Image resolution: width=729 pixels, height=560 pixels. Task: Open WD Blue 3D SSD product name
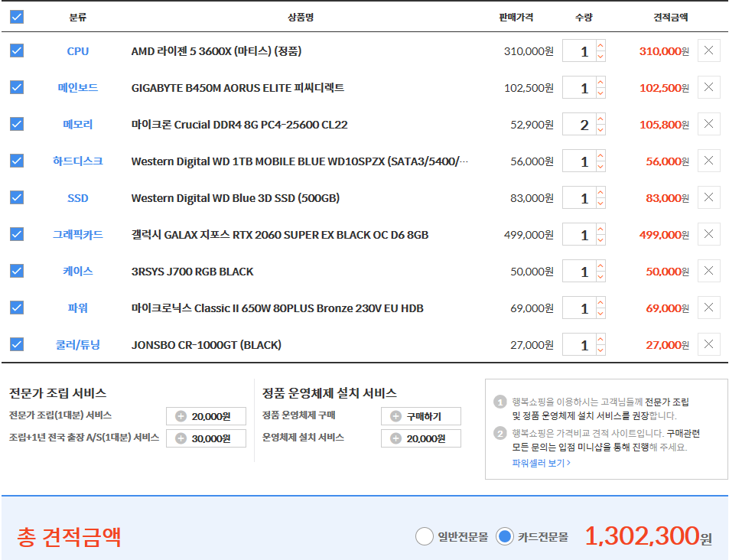click(x=236, y=198)
